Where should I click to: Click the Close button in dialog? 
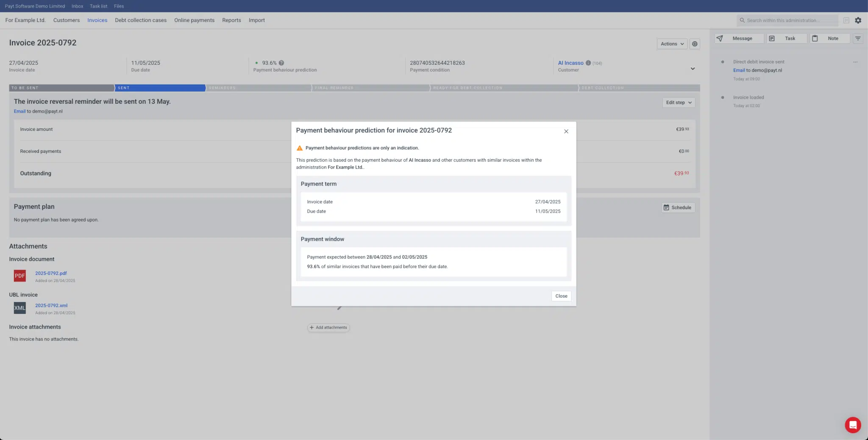coord(561,296)
